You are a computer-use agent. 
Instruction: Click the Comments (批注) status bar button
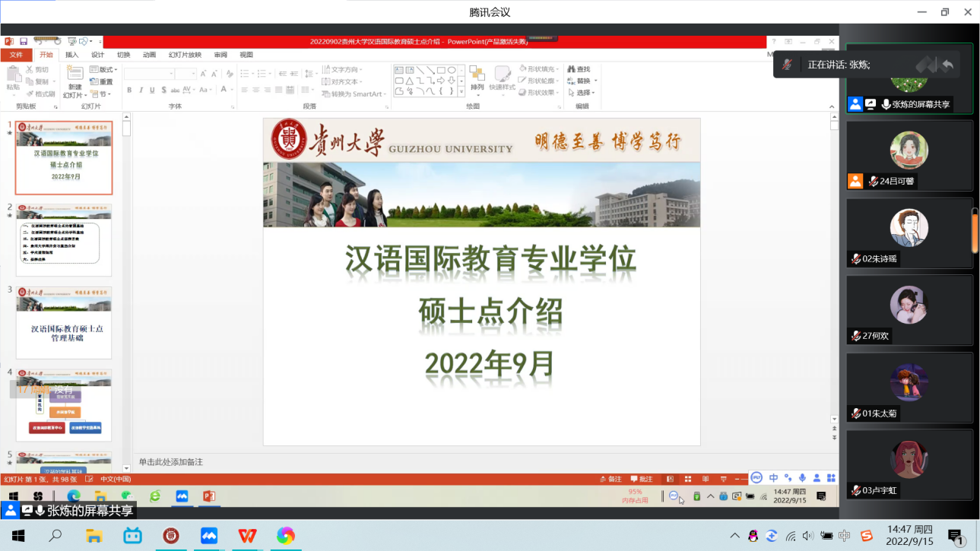(x=642, y=480)
